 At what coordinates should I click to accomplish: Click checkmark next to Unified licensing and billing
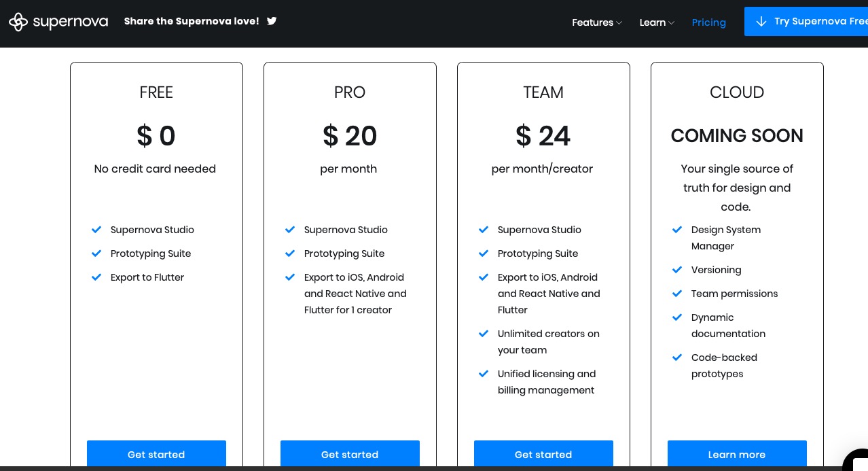pyautogui.click(x=484, y=374)
